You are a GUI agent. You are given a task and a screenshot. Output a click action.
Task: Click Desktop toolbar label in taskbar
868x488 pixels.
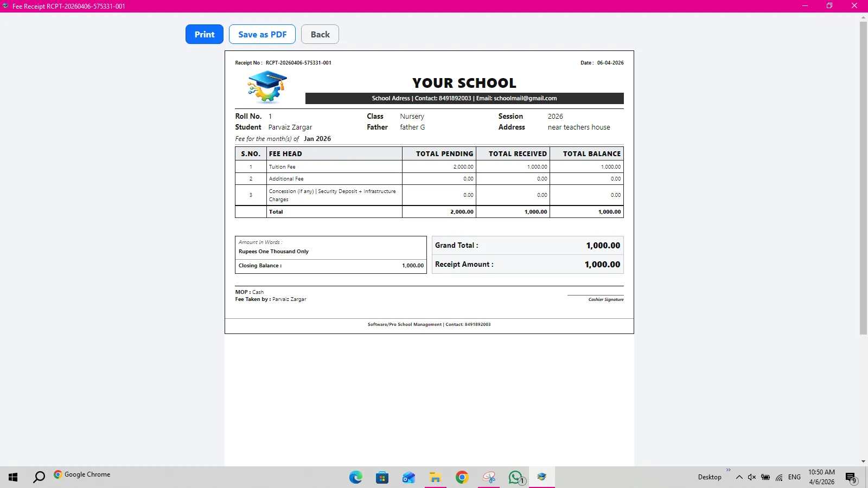click(710, 477)
